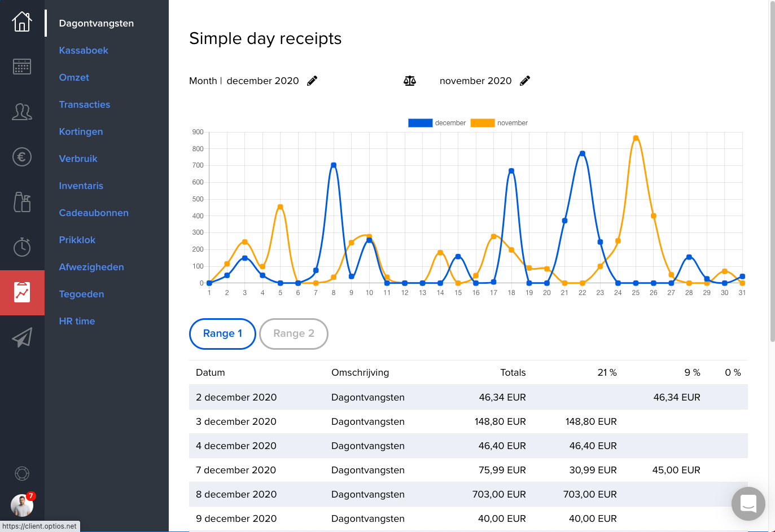This screenshot has width=775, height=532.
Task: Click the 0 % column header
Action: click(733, 372)
